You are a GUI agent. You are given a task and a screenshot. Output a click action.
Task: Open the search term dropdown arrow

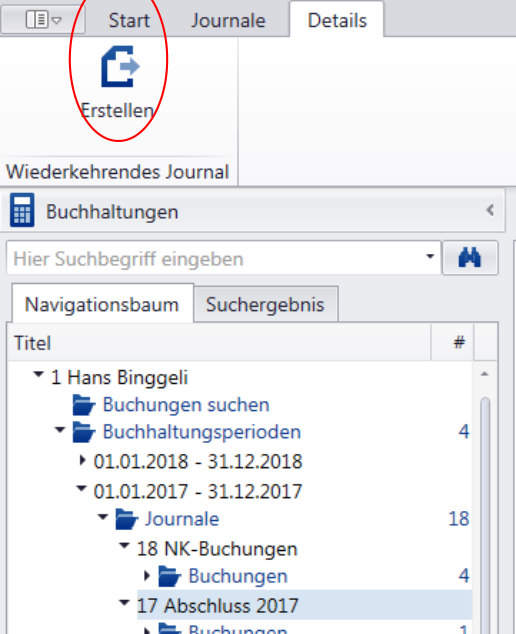[430, 256]
